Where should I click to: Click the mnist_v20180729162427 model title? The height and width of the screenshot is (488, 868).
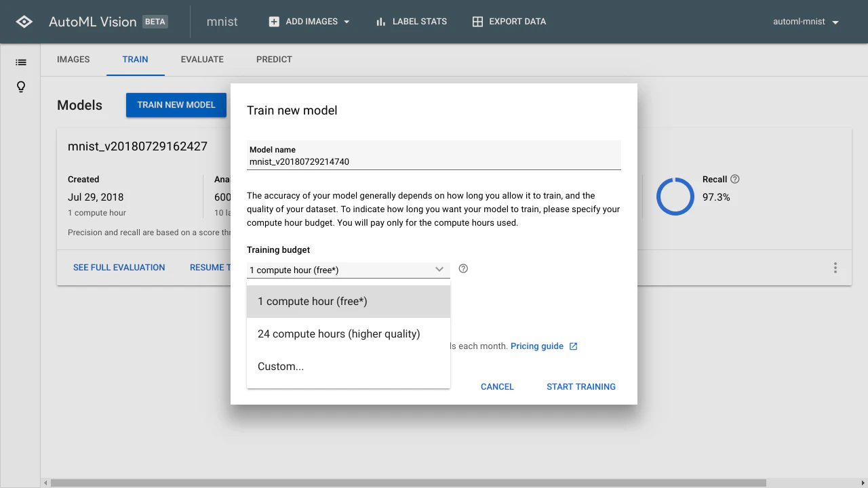[138, 146]
